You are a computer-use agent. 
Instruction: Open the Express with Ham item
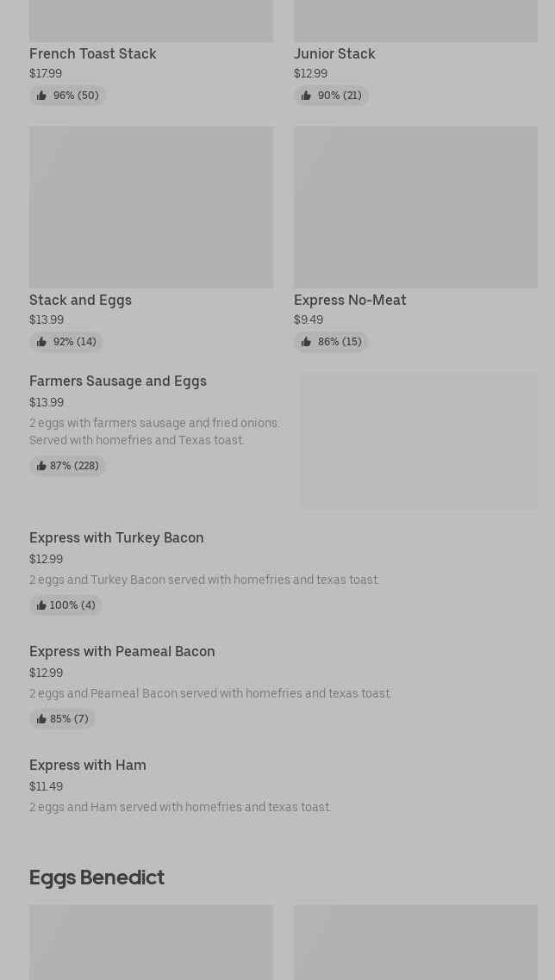pyautogui.click(x=87, y=765)
